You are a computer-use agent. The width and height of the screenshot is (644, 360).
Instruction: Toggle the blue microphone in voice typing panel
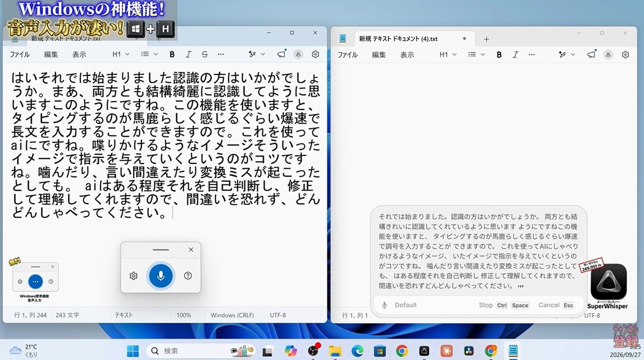[161, 276]
